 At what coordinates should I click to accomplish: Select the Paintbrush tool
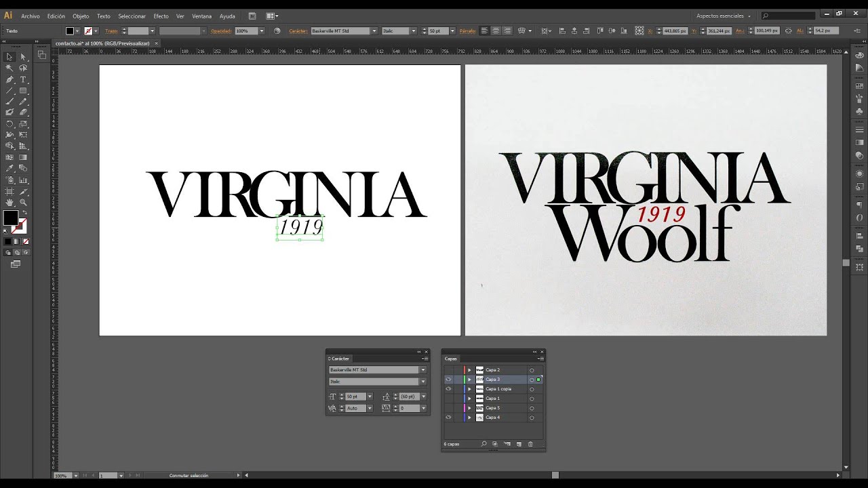9,101
